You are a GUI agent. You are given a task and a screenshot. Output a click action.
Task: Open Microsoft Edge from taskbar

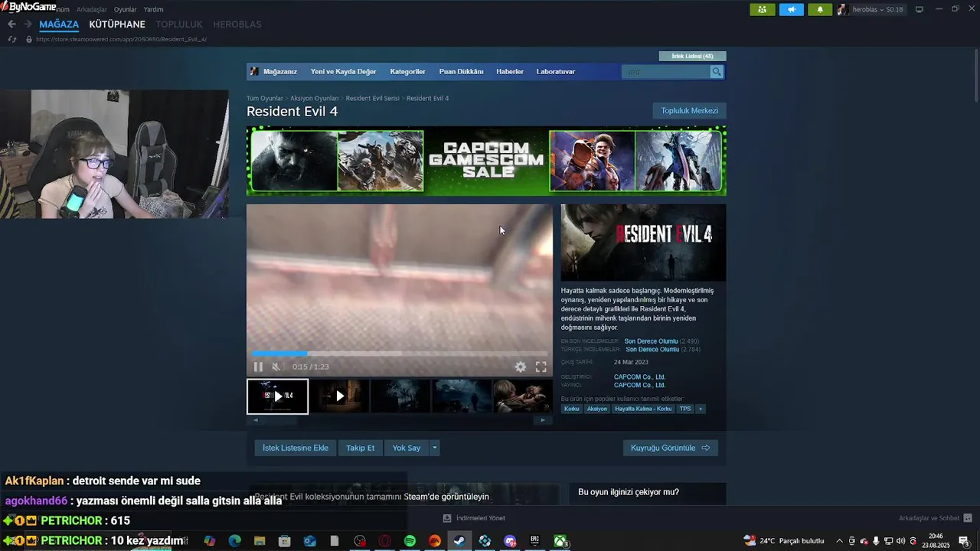tap(234, 541)
